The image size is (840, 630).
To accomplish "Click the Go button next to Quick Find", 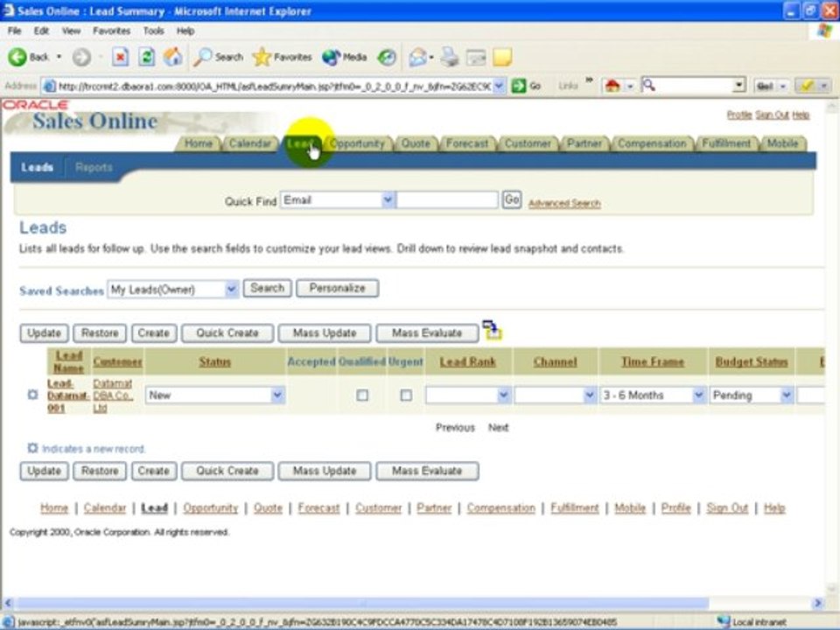I will click(512, 199).
